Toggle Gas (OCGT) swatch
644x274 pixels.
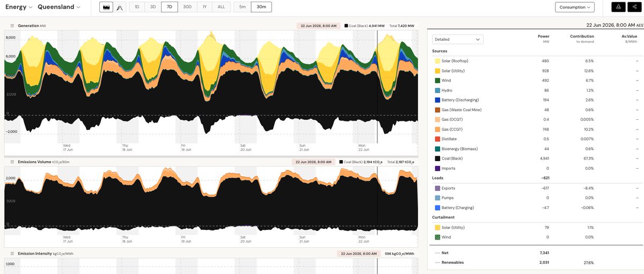437,119
